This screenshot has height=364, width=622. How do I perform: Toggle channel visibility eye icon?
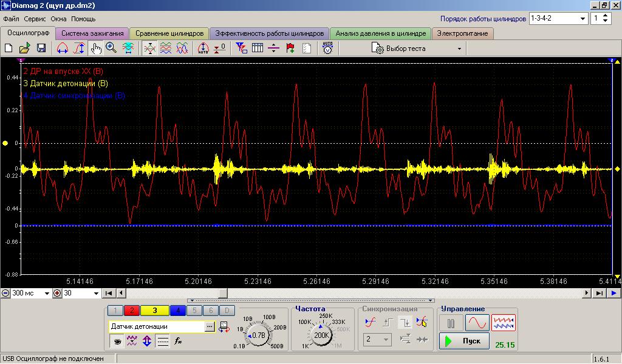(117, 340)
